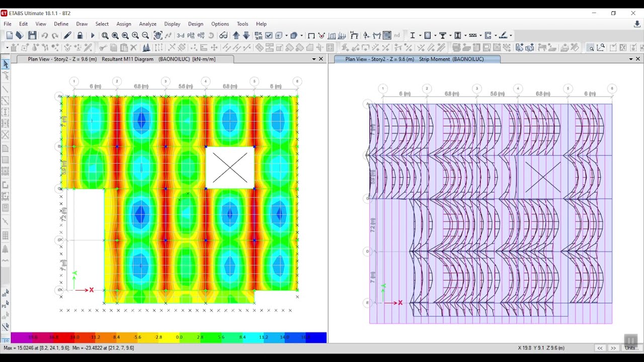Select the pointer Select Object tool

[x=6, y=64]
